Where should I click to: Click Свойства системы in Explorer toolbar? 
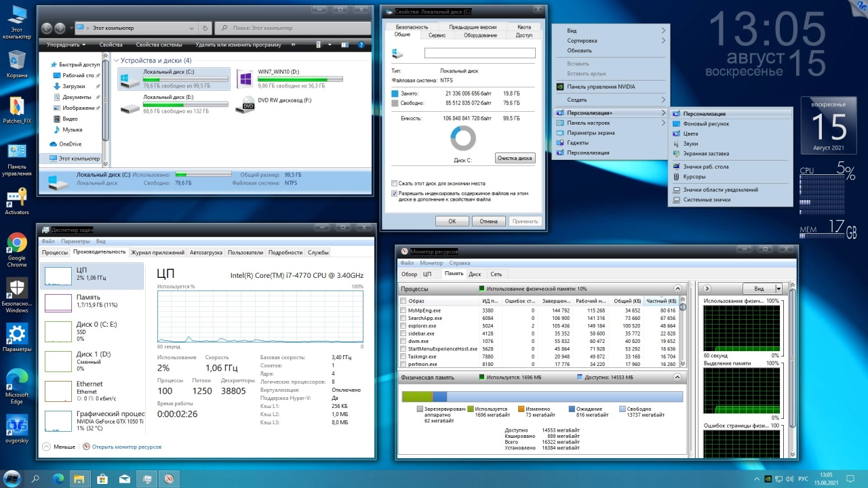[159, 45]
